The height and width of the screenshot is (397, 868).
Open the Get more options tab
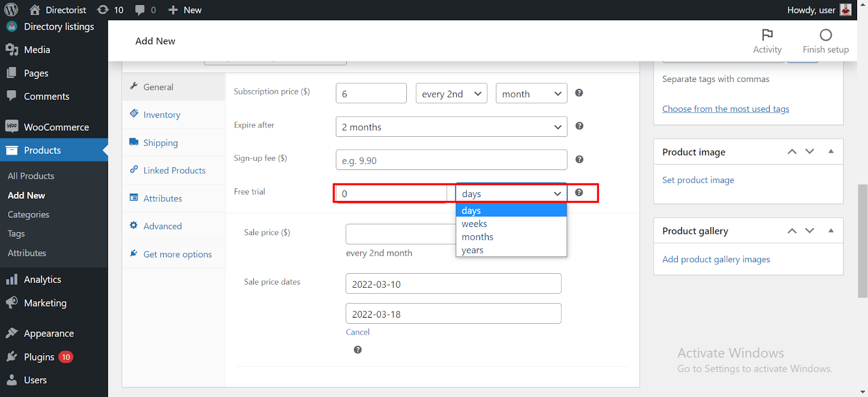174,254
